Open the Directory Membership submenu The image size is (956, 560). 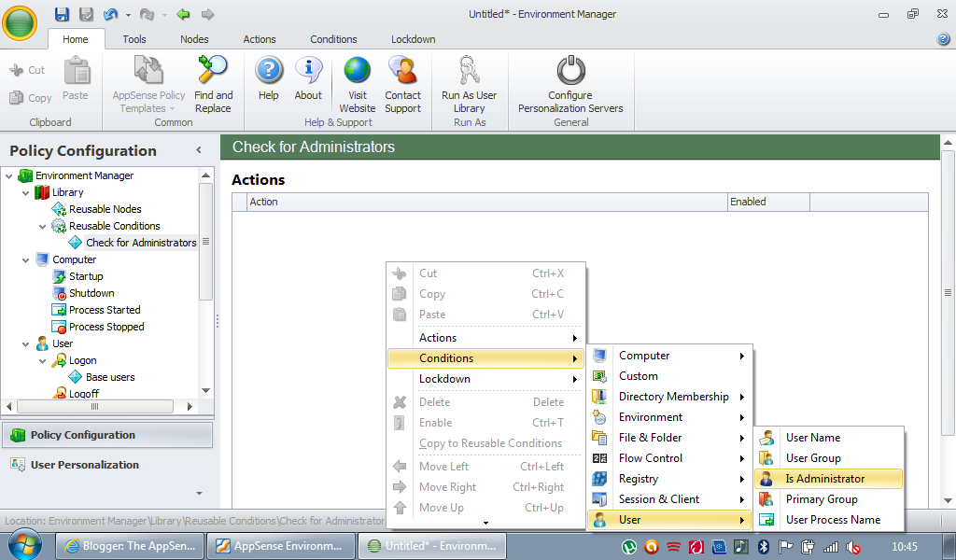[x=673, y=397]
